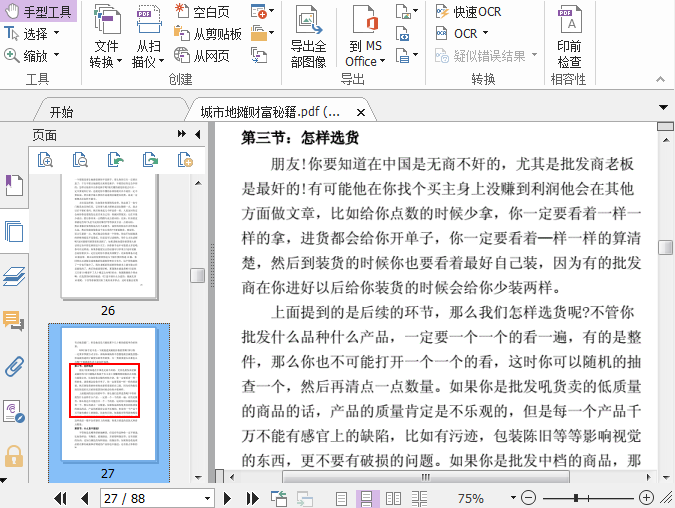
Task: Click the horizontal scroll right arrow
Action: [648, 477]
